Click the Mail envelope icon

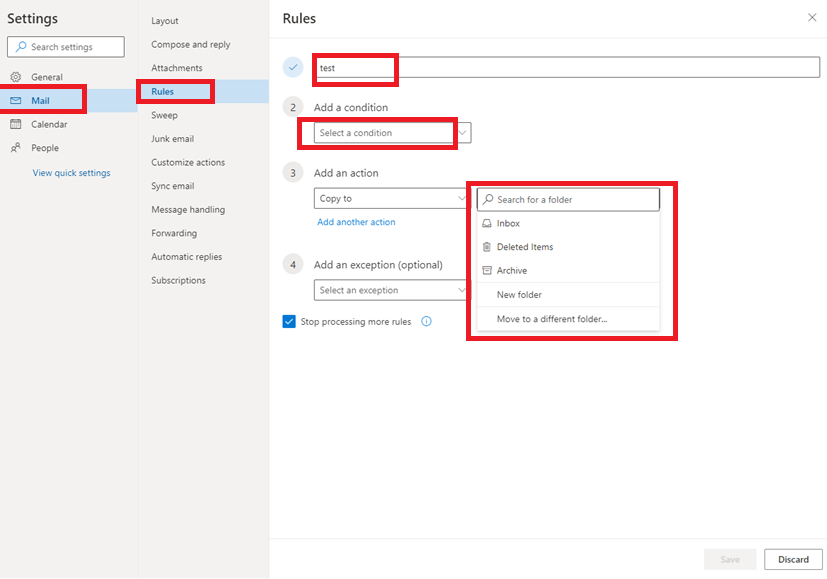tap(16, 100)
